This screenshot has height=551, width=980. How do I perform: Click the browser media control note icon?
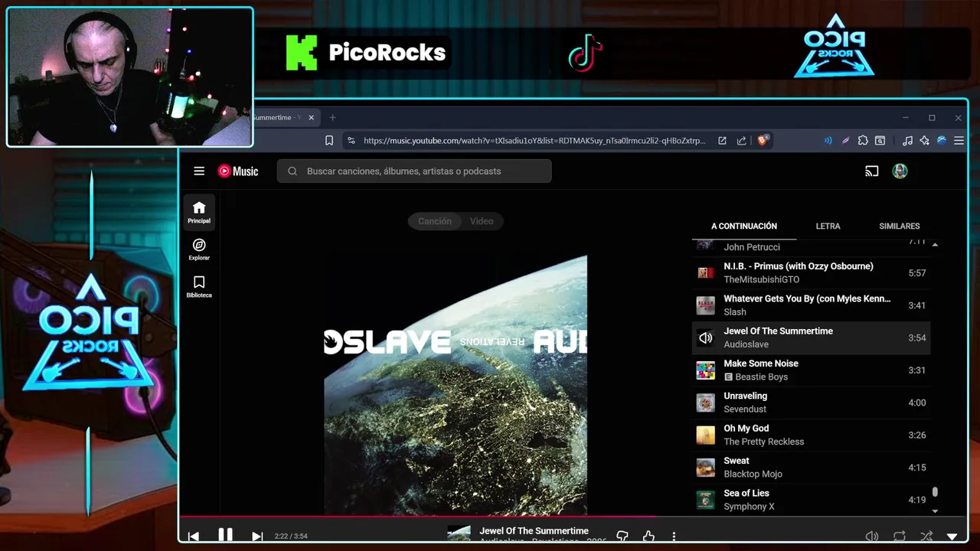tap(907, 141)
